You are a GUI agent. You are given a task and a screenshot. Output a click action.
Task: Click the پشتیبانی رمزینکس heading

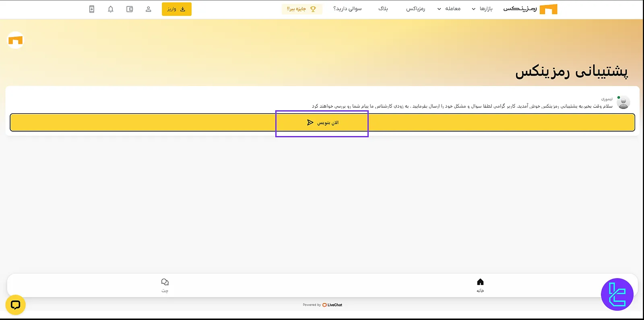click(x=572, y=71)
